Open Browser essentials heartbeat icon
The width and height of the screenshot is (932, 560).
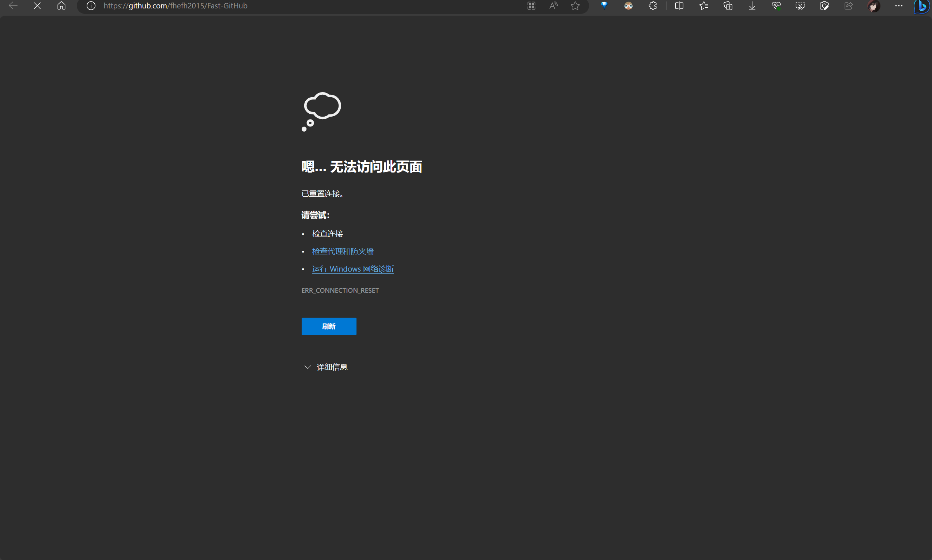pyautogui.click(x=776, y=5)
